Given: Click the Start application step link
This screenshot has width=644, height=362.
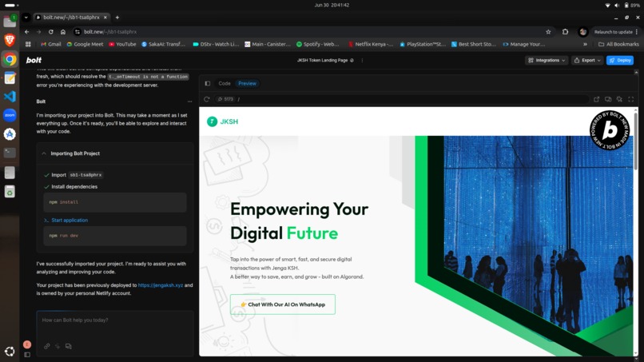Looking at the screenshot, I should tap(70, 221).
